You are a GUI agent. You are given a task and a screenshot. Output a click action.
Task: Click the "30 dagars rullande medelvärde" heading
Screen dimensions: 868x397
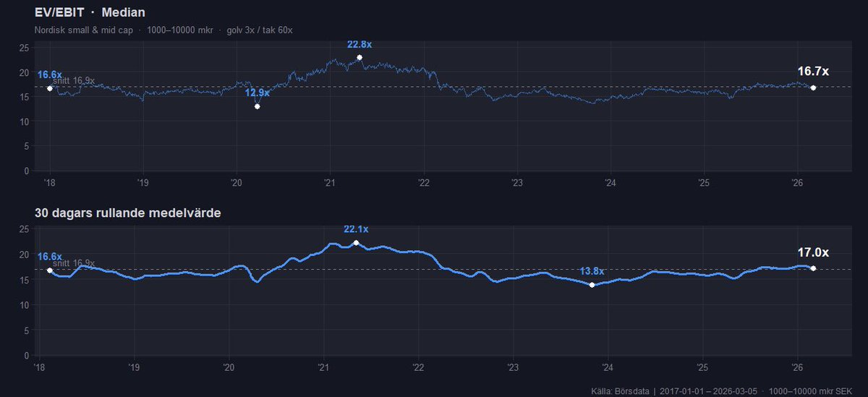(x=128, y=213)
